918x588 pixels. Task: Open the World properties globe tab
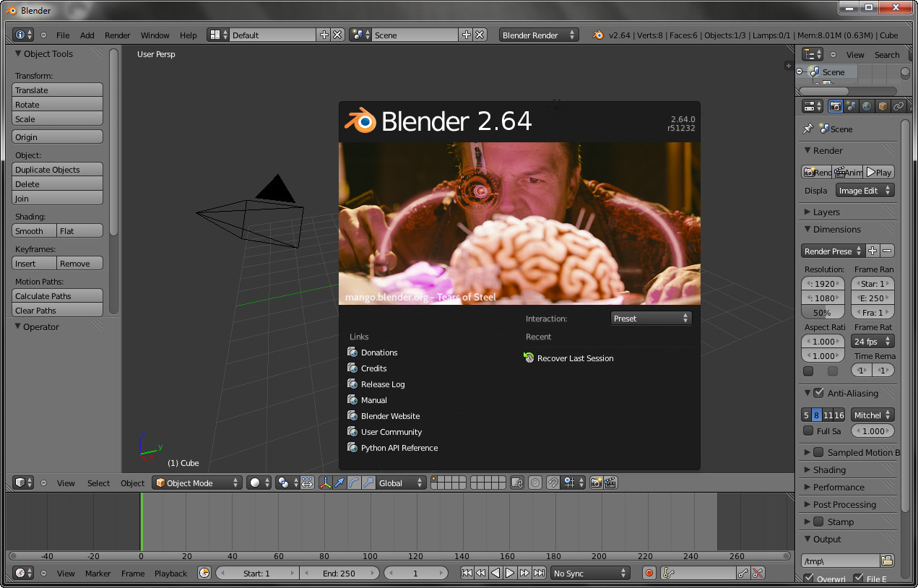tap(867, 106)
